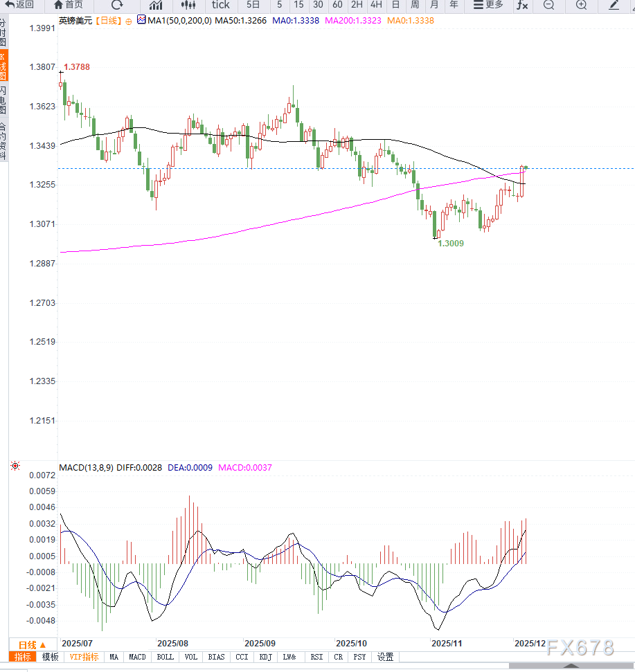Switch to tick timeframe
The height and width of the screenshot is (672, 635).
coord(221,5)
